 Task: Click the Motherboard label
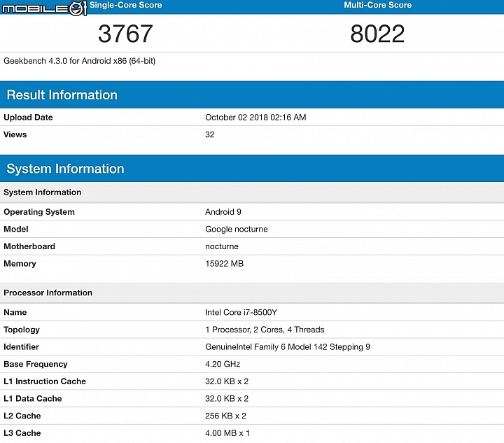[x=29, y=246]
